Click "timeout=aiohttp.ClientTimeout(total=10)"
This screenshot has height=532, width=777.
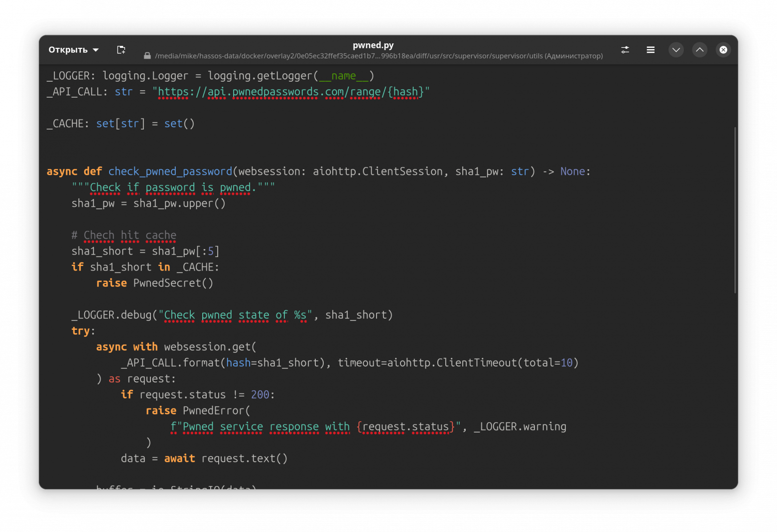click(x=458, y=363)
